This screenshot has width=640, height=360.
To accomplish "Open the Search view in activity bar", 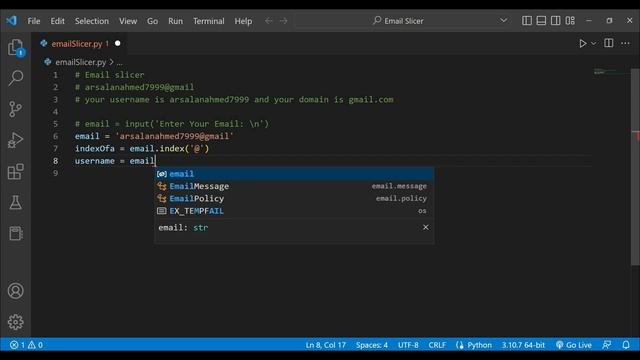I will [16, 78].
